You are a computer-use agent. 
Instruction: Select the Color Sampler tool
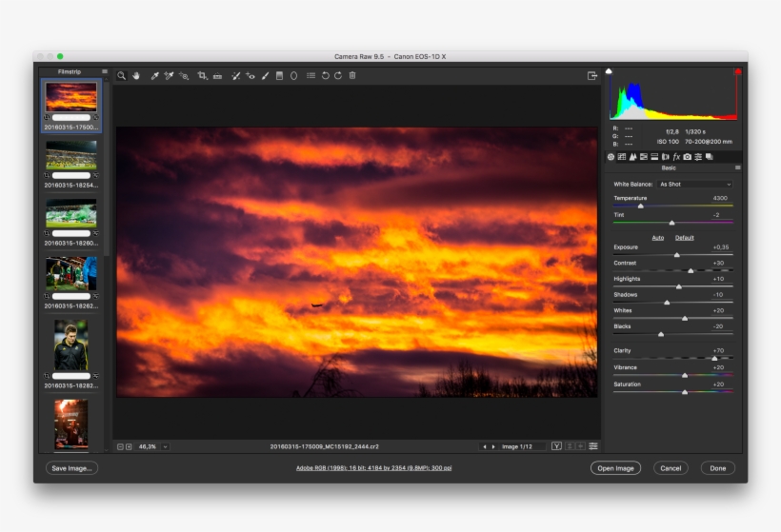169,75
